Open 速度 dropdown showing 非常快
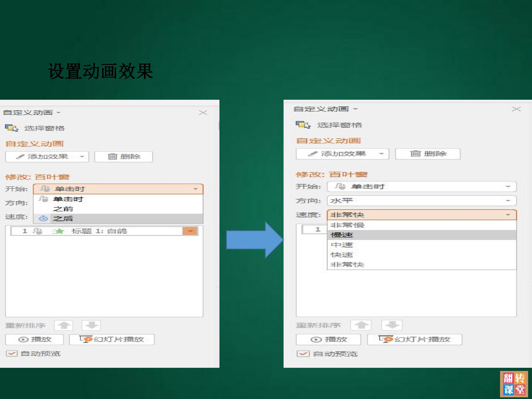The width and height of the screenshot is (532, 399). tap(422, 215)
